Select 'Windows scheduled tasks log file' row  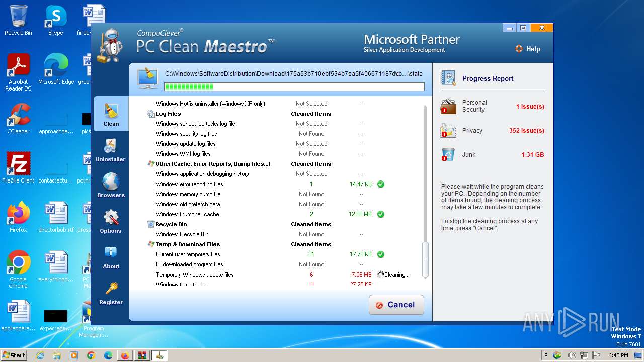pyautogui.click(x=282, y=124)
